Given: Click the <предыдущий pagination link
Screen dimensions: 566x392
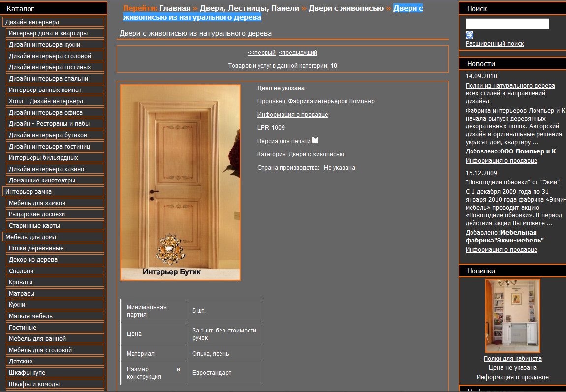Looking at the screenshot, I should tap(298, 52).
